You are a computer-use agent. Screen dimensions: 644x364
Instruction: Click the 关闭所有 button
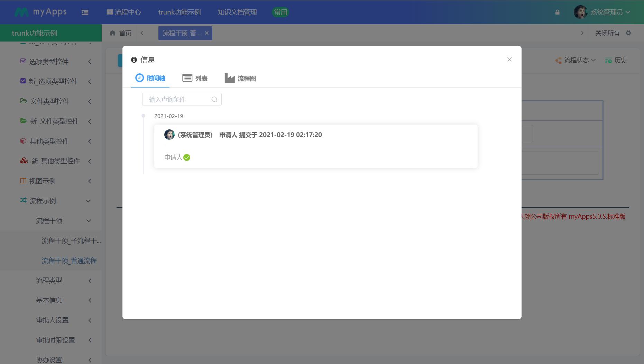pos(607,33)
